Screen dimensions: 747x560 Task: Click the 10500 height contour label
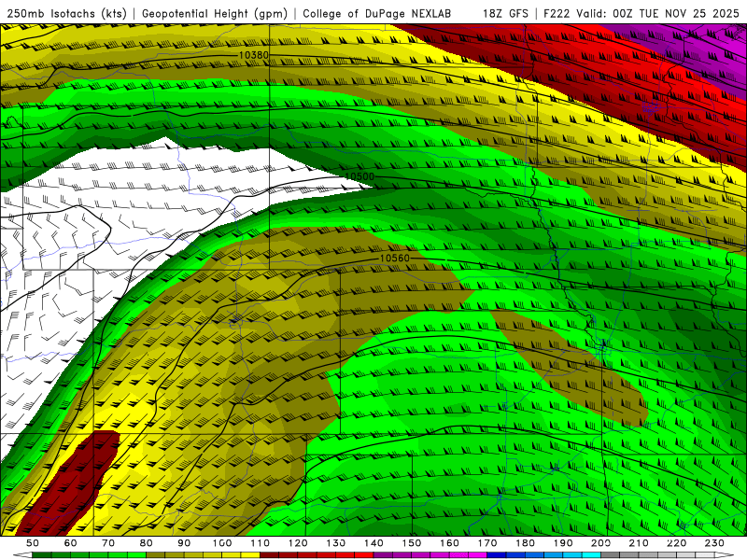coord(359,176)
